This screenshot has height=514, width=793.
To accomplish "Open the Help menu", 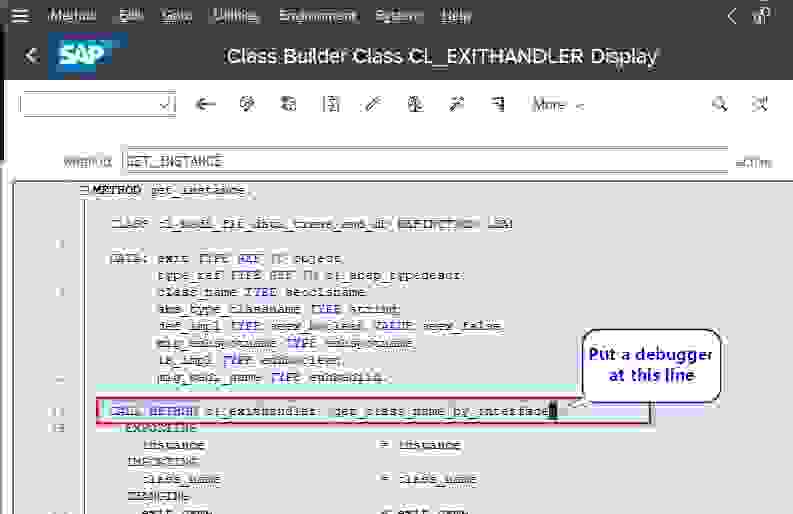I will 456,16.
